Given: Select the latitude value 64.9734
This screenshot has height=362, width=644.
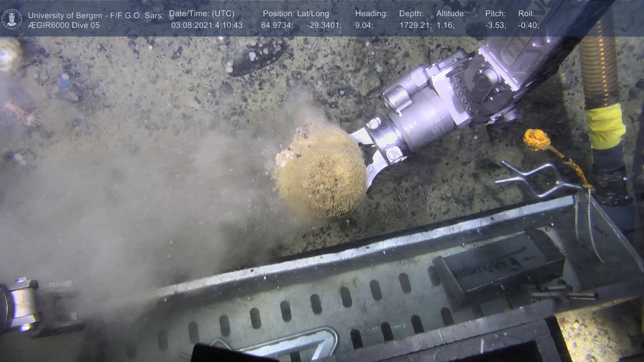Looking at the screenshot, I should [x=277, y=25].
